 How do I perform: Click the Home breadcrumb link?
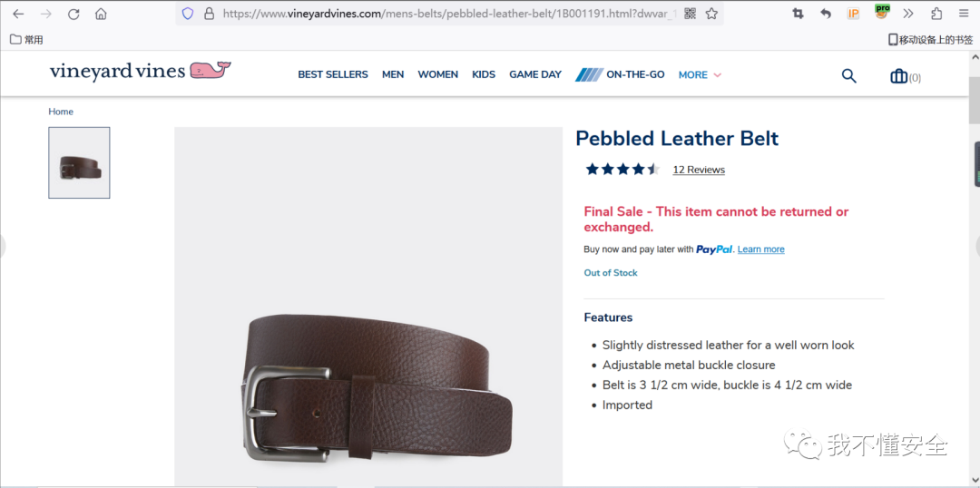61,112
